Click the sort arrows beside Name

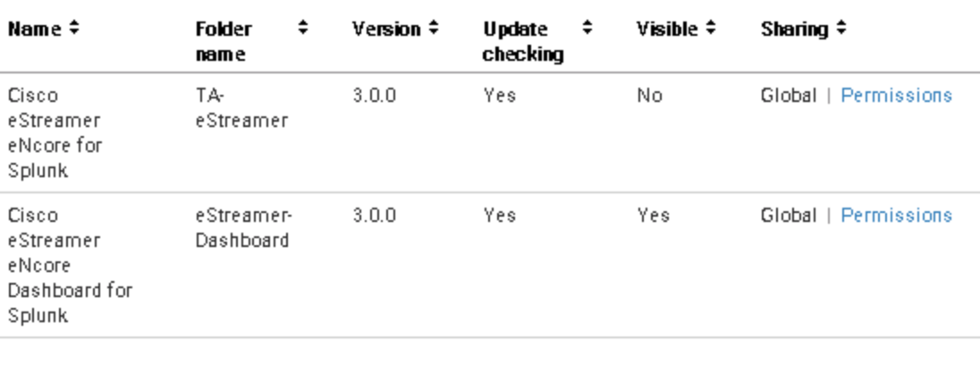[x=74, y=30]
